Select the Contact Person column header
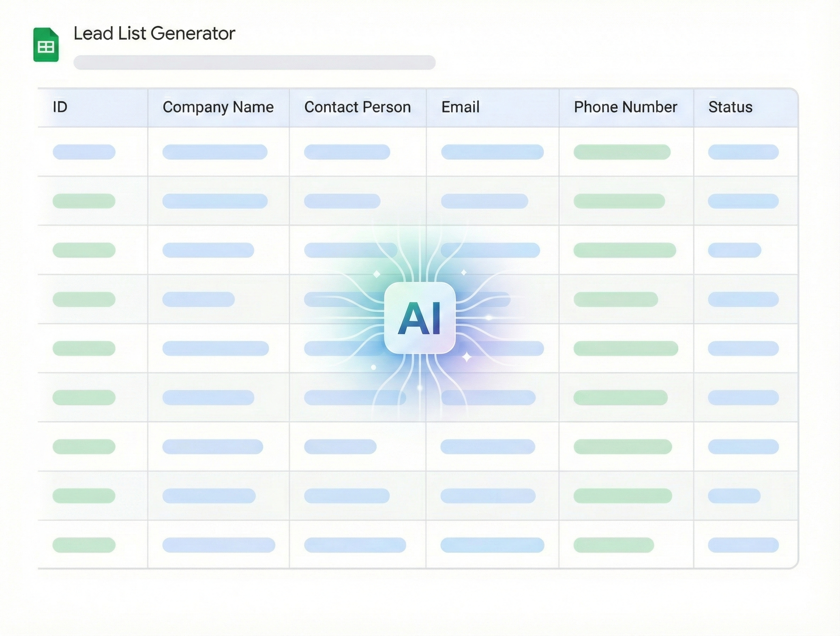 pos(357,107)
